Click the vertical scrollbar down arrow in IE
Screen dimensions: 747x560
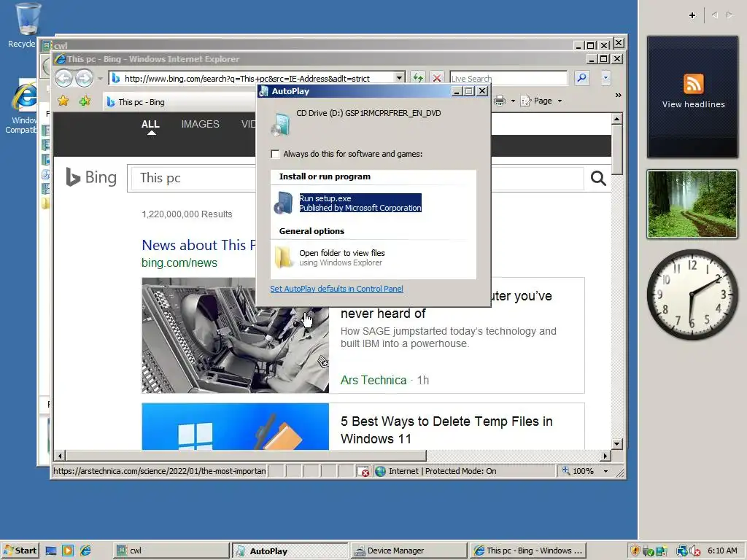coord(616,444)
